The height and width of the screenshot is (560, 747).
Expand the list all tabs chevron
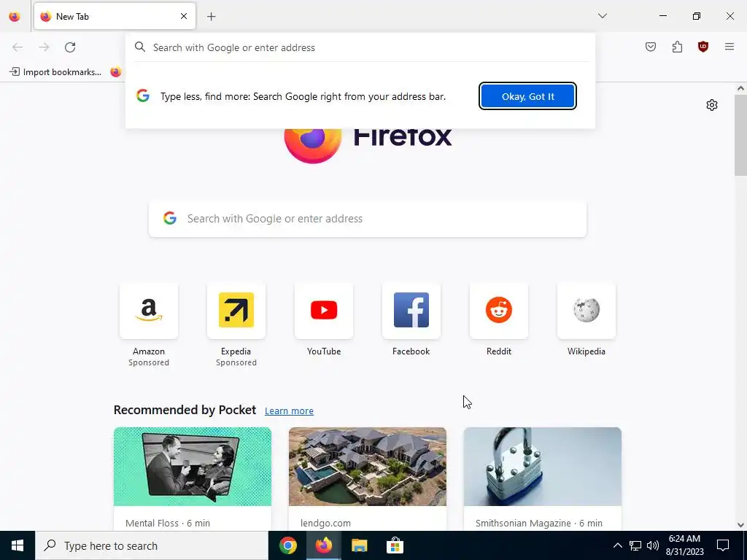point(602,16)
